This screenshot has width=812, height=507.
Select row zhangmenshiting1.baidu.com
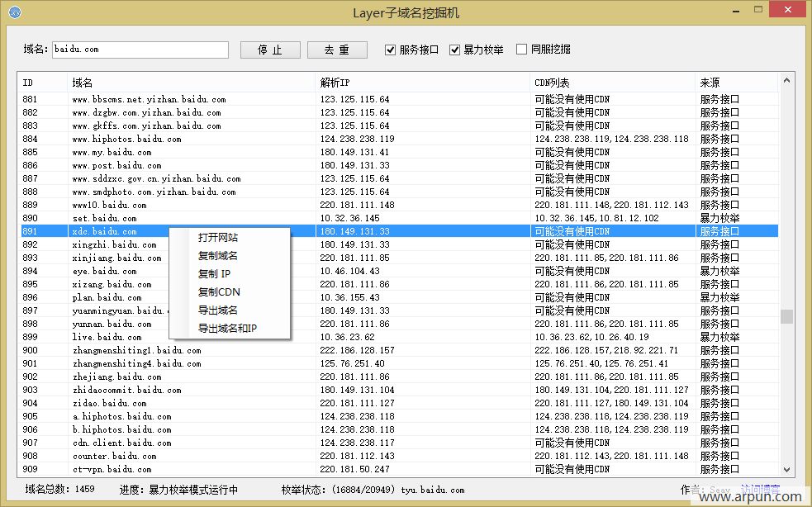(x=399, y=350)
